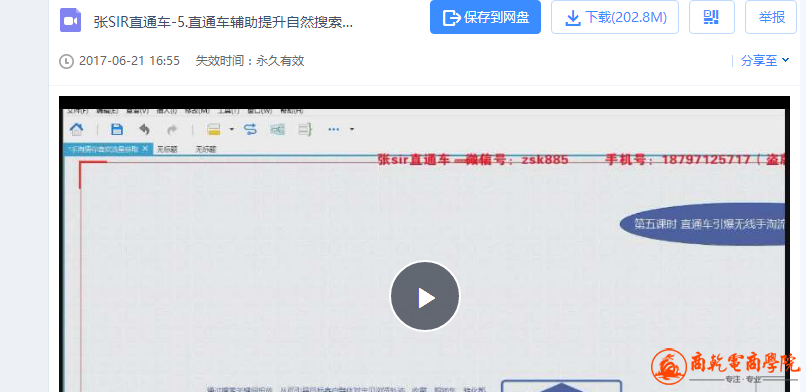Click the three-dots more icon in video preview
806x392 pixels.
[x=334, y=129]
